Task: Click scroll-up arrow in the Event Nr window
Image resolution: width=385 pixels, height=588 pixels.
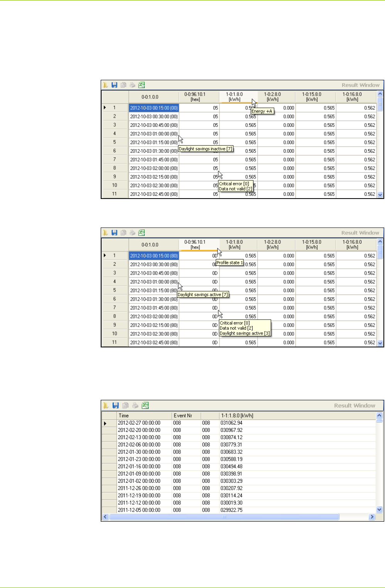Action: (x=379, y=415)
